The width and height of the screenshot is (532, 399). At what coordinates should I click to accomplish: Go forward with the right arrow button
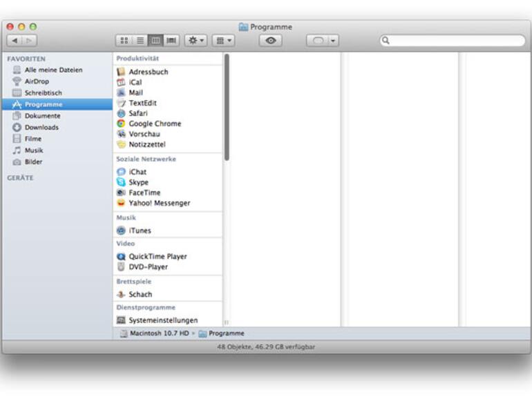30,41
